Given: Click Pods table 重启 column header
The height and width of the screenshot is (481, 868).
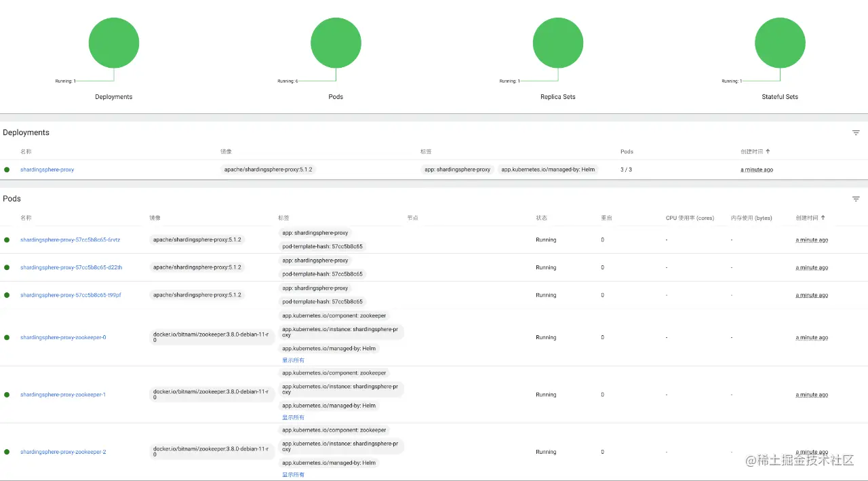Looking at the screenshot, I should click(x=606, y=218).
